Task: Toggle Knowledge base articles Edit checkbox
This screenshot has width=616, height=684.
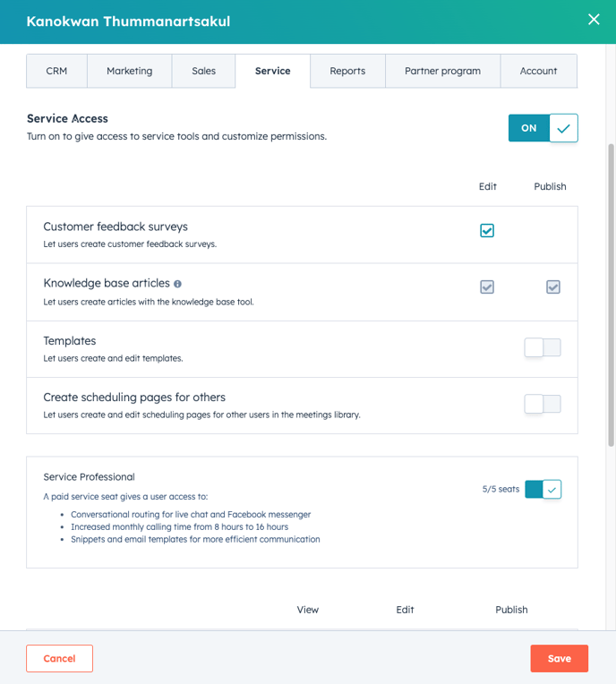Action: coord(487,287)
